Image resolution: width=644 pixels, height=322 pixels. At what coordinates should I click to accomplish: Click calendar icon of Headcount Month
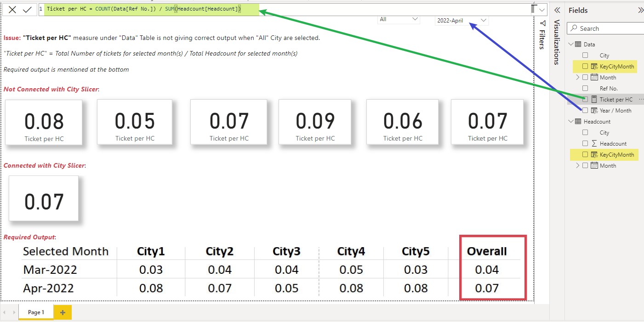pos(594,166)
